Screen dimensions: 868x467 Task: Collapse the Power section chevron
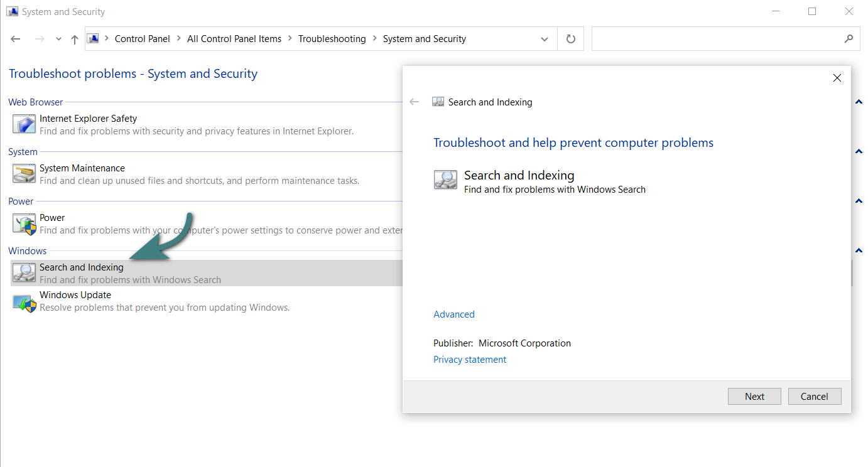pos(859,201)
